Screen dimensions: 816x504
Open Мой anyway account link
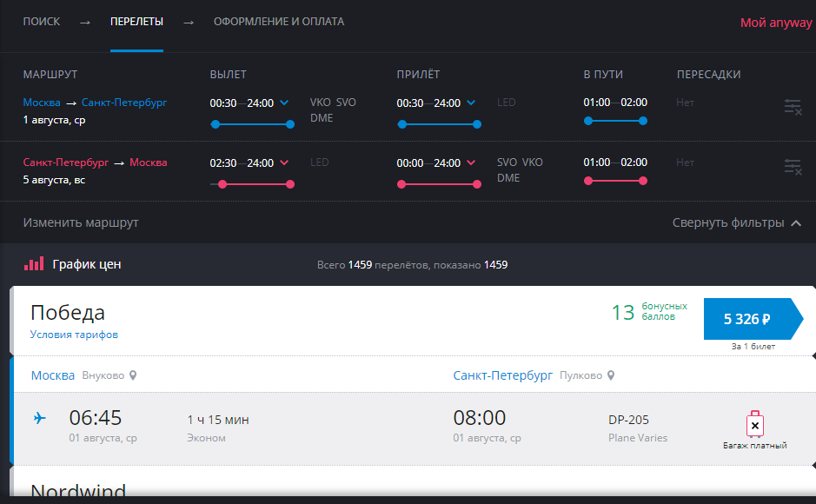point(775,23)
